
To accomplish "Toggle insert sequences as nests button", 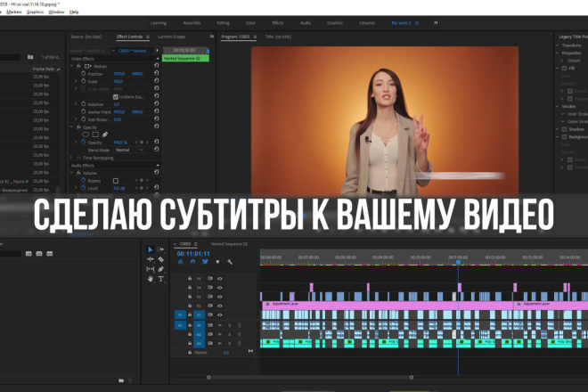I will click(180, 262).
